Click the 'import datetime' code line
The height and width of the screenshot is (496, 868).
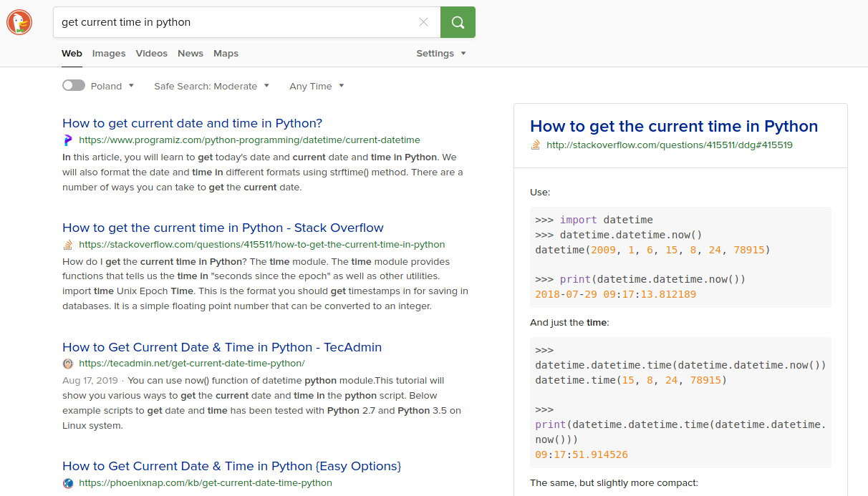coord(594,220)
